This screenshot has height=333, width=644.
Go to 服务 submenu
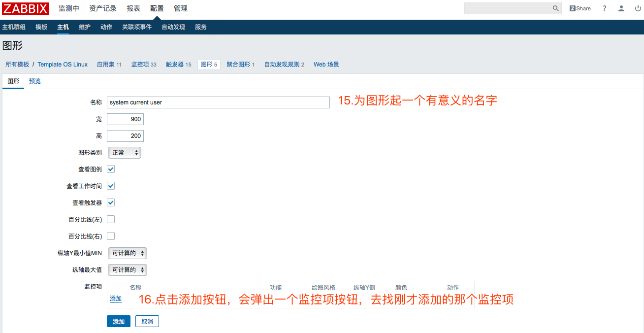pos(201,27)
